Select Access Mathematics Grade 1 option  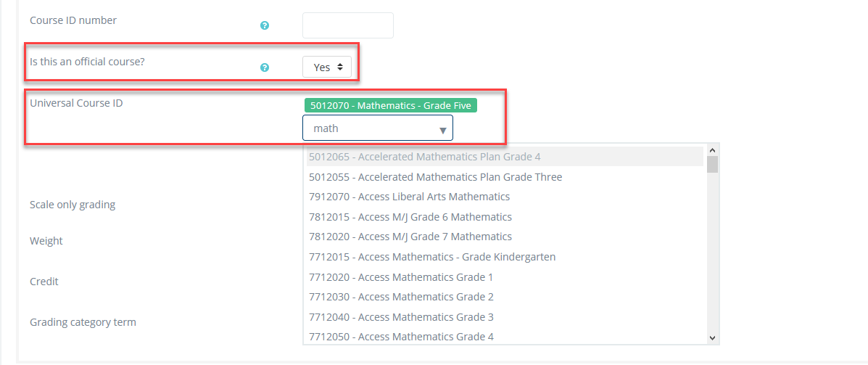pyautogui.click(x=401, y=277)
